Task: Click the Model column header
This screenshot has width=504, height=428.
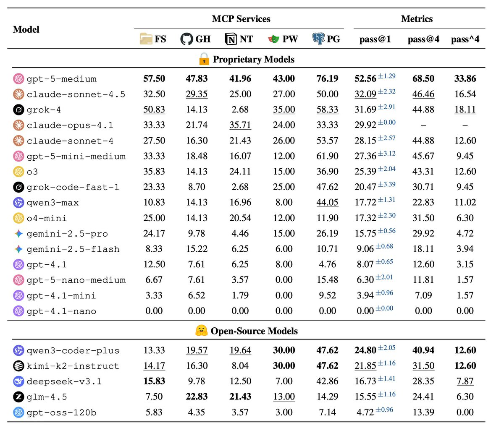Action: click(x=26, y=29)
